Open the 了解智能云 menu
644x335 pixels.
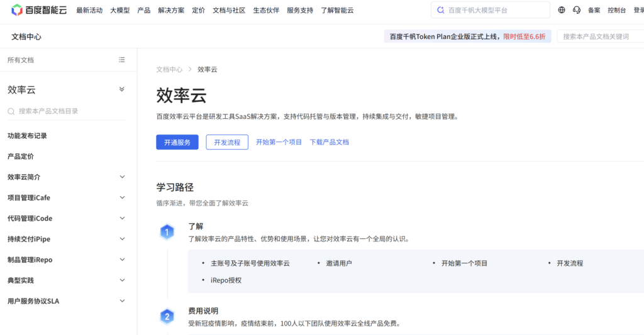coord(337,10)
